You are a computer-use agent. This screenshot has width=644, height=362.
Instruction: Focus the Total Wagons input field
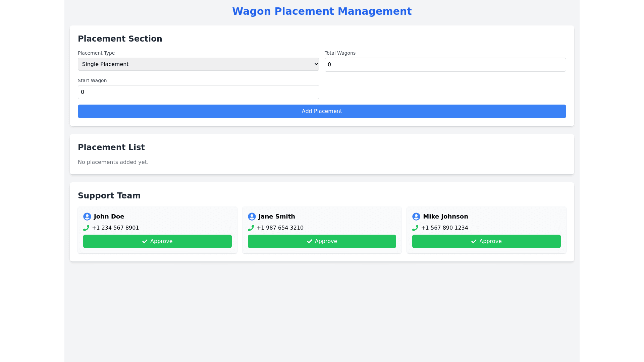445,65
